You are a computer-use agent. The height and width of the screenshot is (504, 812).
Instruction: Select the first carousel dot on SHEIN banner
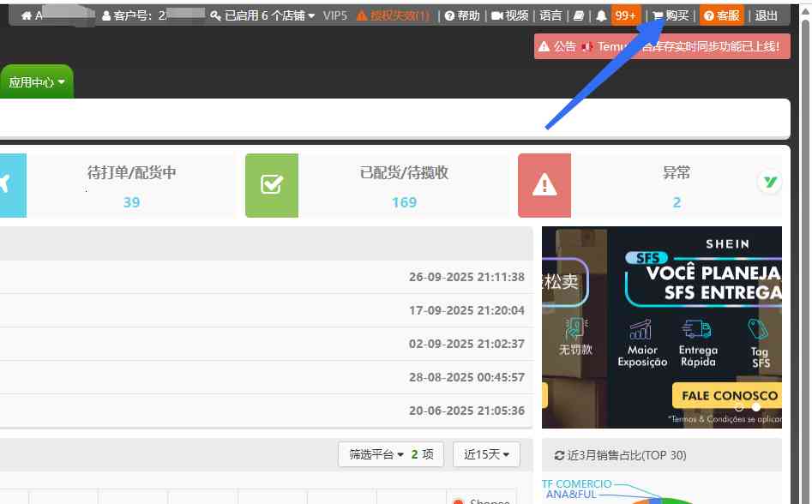coord(740,407)
